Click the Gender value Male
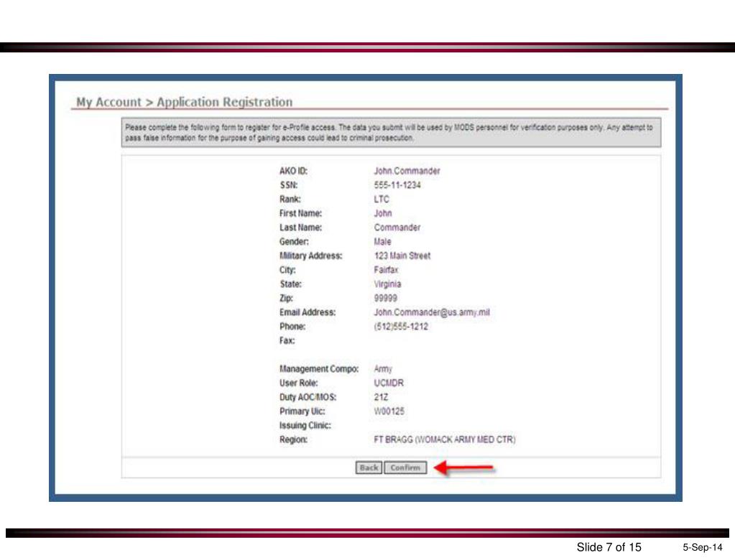 click(382, 242)
